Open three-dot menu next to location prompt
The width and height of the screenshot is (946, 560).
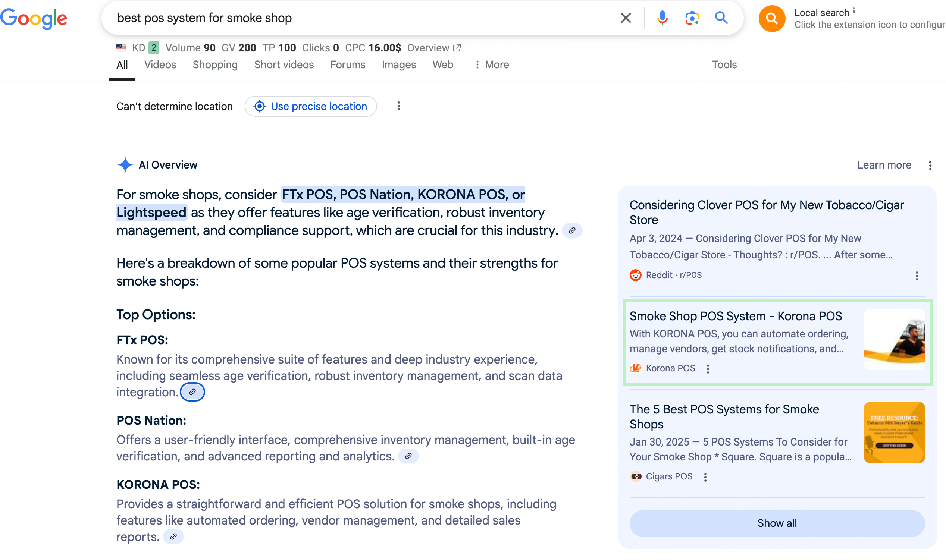click(398, 106)
